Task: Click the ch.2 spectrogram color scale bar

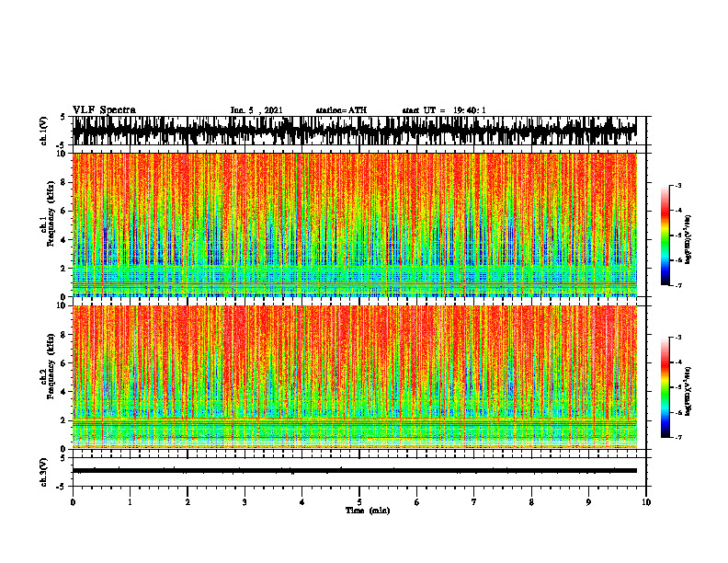Action: [665, 387]
